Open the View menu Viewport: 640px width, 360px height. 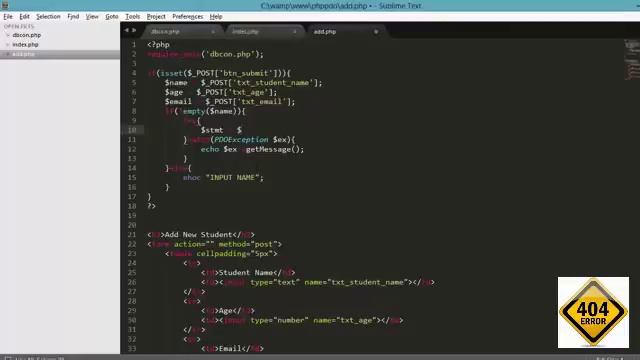(x=92, y=17)
